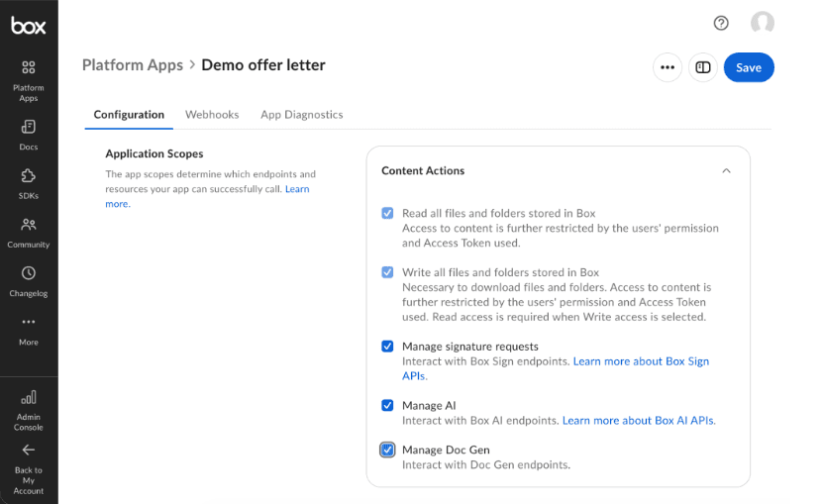
Task: Uncheck Manage AI scope
Action: (x=387, y=406)
